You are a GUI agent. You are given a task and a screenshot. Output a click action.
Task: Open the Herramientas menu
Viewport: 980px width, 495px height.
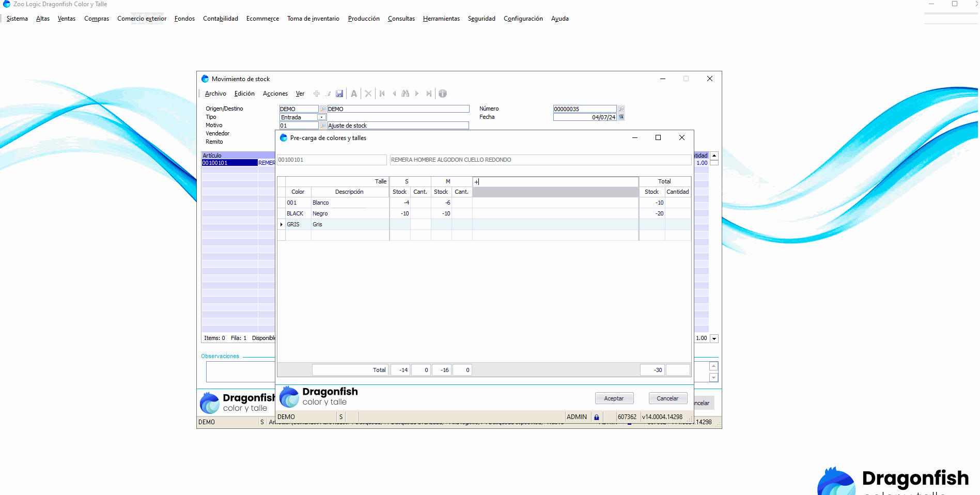pyautogui.click(x=441, y=19)
